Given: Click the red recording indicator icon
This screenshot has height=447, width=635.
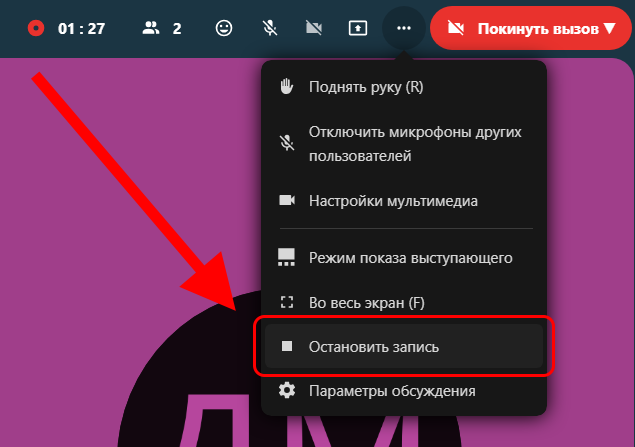Looking at the screenshot, I should [37, 28].
